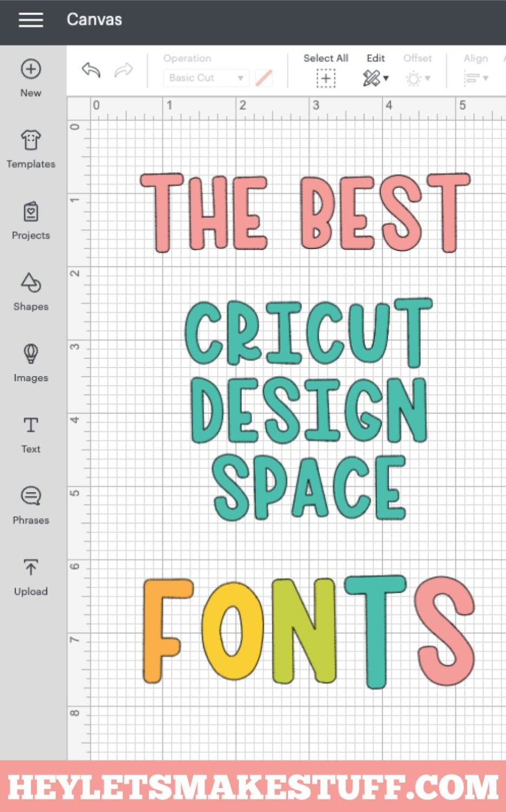Create a New project
The width and height of the screenshot is (506, 812).
pos(30,77)
